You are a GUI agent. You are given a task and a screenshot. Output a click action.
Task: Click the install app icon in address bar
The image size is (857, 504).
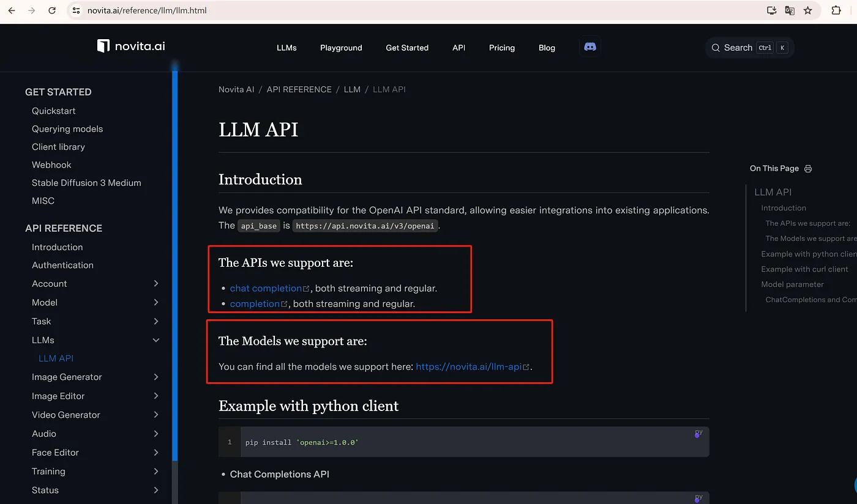coord(771,10)
